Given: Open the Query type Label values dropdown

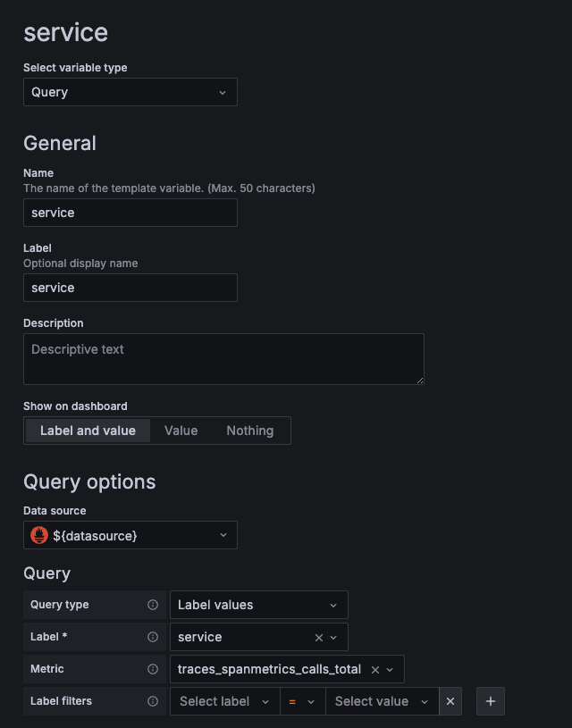Looking at the screenshot, I should (x=258, y=605).
